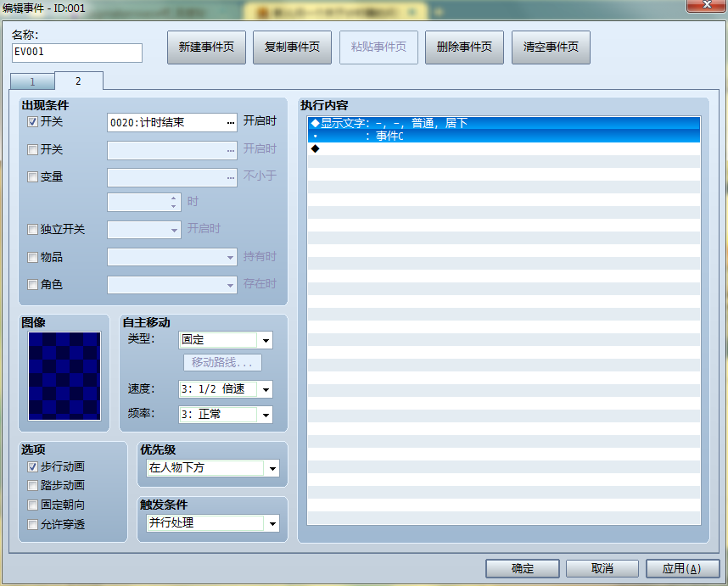Expand the 优先级 priority dropdown

[x=272, y=468]
